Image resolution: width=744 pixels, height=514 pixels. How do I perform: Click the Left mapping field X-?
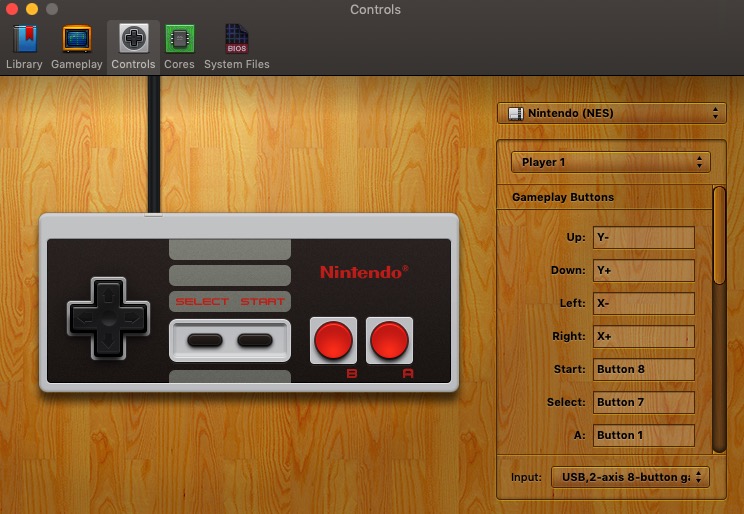click(x=643, y=303)
